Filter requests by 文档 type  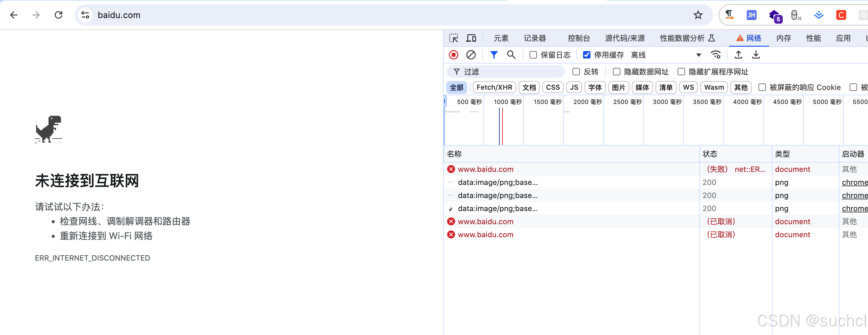click(529, 87)
